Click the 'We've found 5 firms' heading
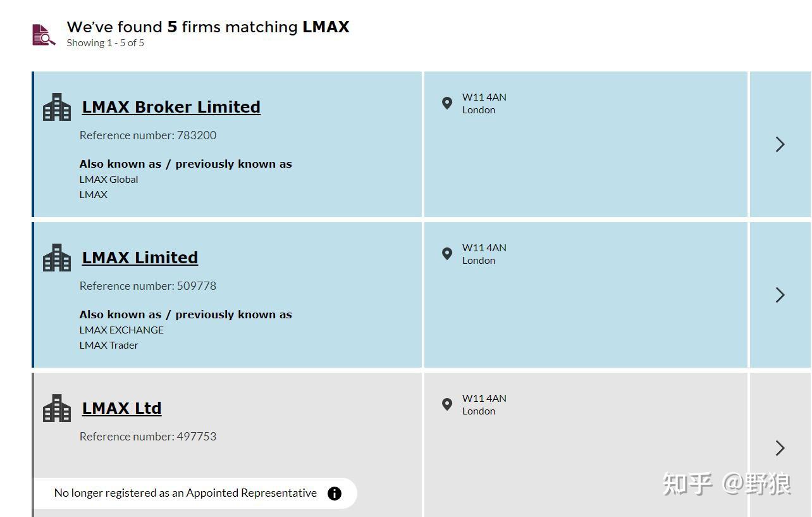This screenshot has height=517, width=812. point(208,27)
